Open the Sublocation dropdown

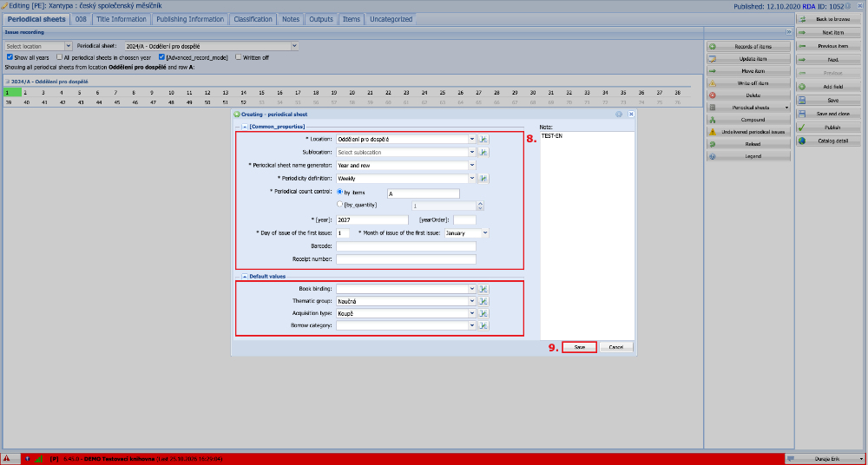click(x=472, y=152)
